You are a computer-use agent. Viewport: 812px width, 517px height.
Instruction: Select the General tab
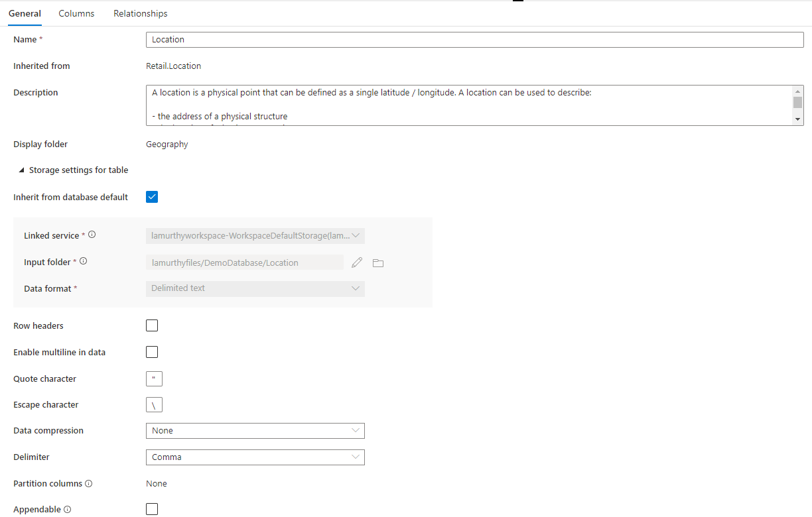click(x=25, y=13)
